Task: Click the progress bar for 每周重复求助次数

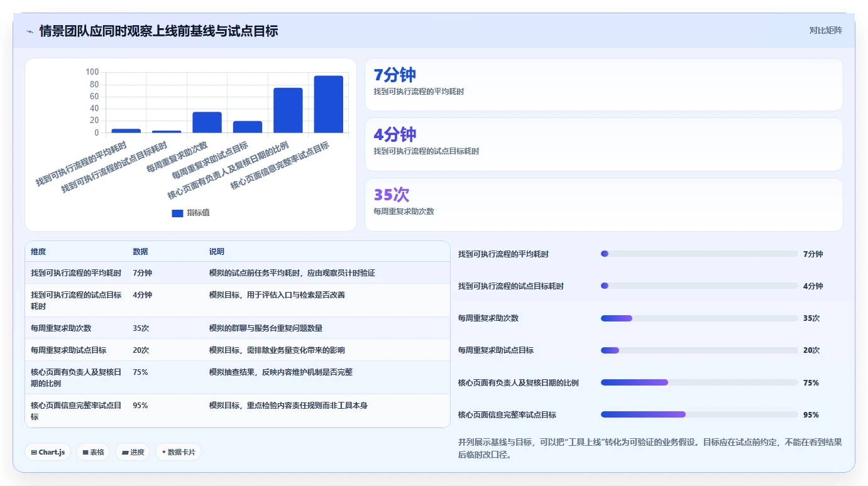Action: click(699, 318)
